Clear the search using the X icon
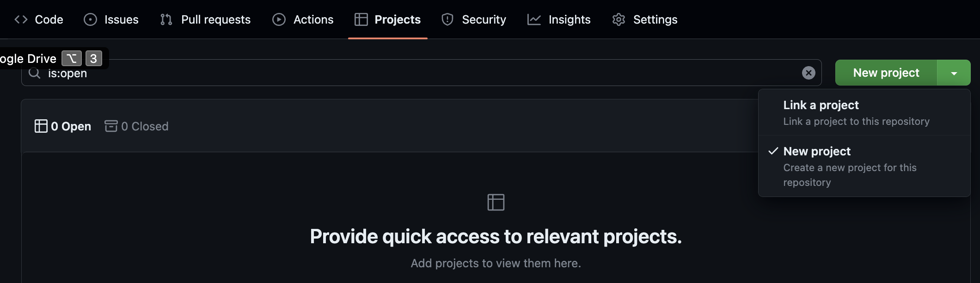The image size is (980, 283). coord(808,73)
